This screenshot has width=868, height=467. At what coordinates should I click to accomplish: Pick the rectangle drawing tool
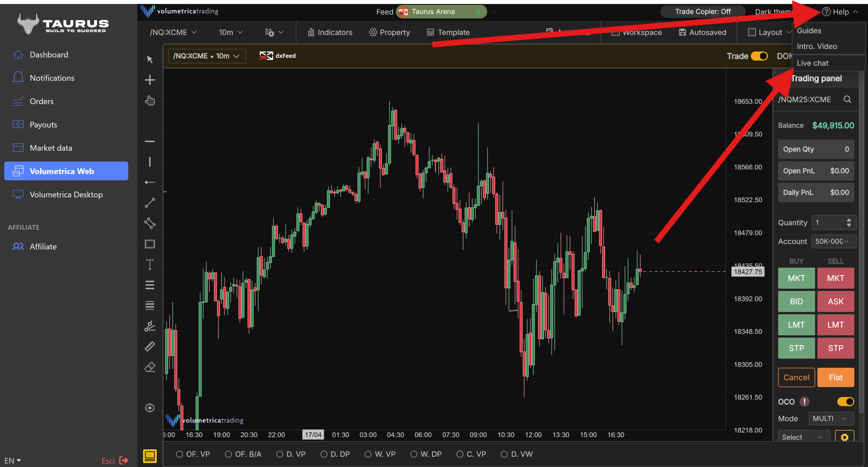coord(150,244)
